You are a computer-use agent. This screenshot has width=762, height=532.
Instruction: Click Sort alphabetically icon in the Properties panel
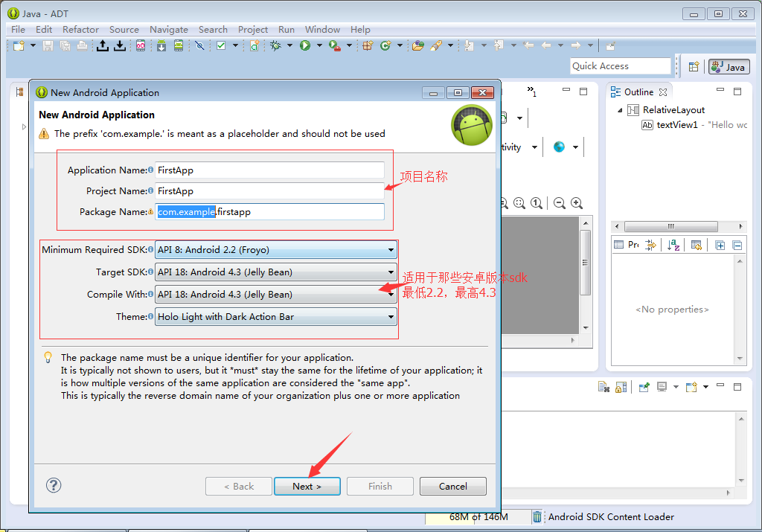[x=673, y=246]
